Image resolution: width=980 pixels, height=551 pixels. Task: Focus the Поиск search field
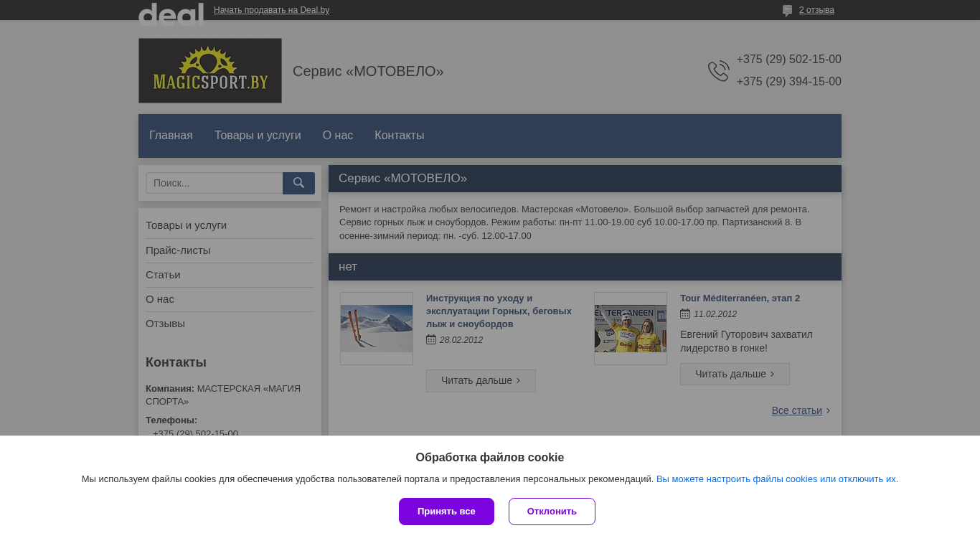tap(215, 183)
